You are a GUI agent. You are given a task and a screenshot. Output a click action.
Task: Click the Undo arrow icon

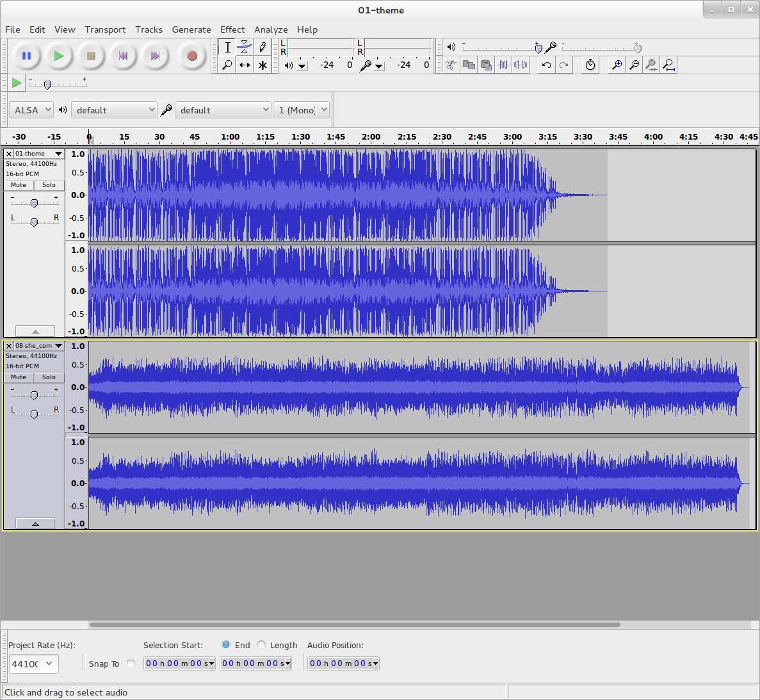[x=546, y=65]
